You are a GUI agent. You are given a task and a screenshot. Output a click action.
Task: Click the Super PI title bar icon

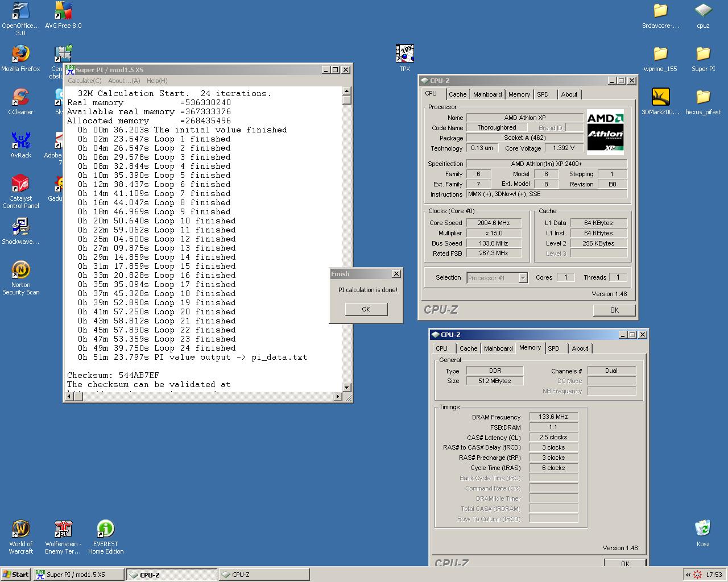coord(70,69)
